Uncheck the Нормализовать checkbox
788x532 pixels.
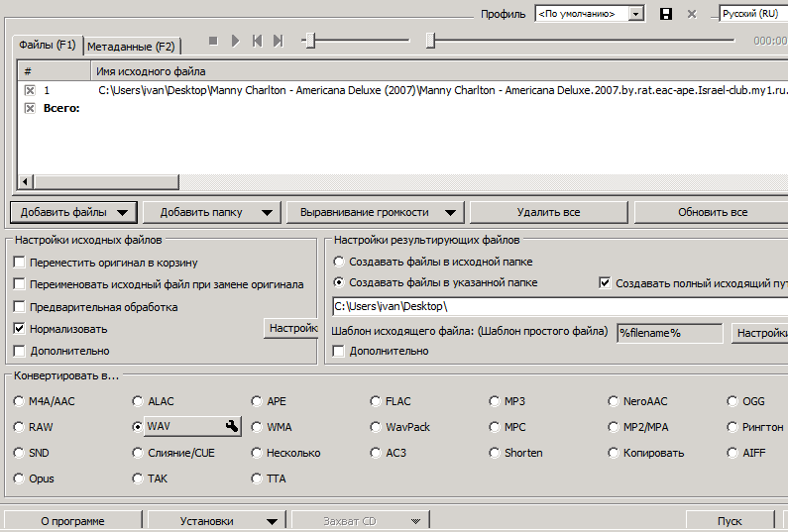(x=19, y=329)
